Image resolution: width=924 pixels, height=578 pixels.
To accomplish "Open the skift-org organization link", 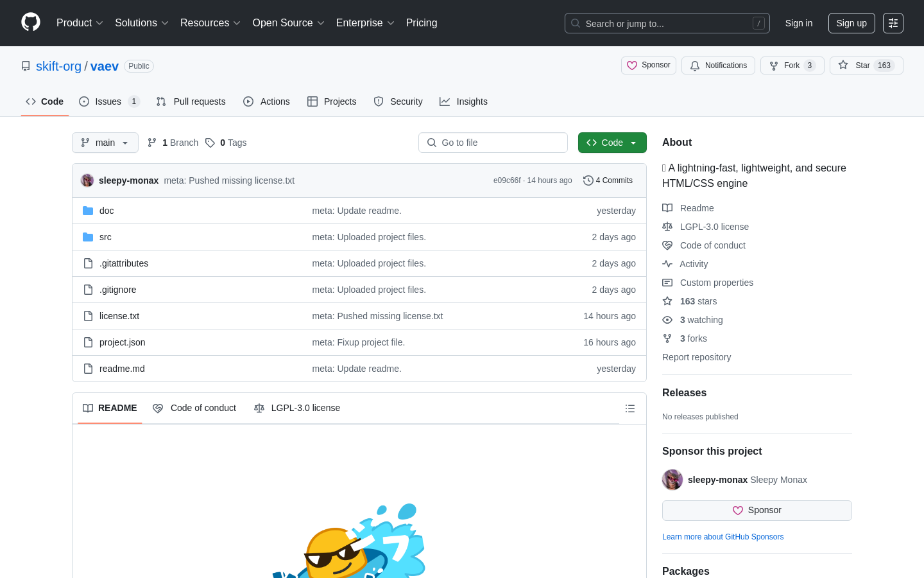I will [58, 66].
